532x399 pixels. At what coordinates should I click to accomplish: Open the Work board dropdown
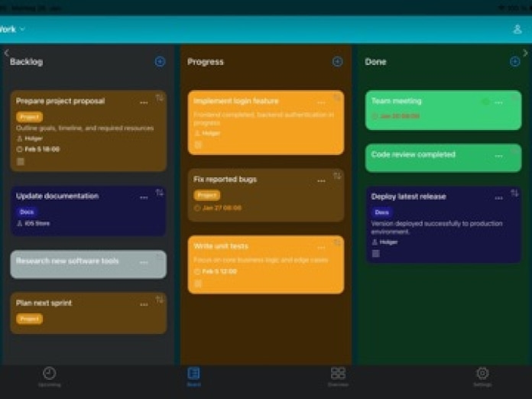12,29
